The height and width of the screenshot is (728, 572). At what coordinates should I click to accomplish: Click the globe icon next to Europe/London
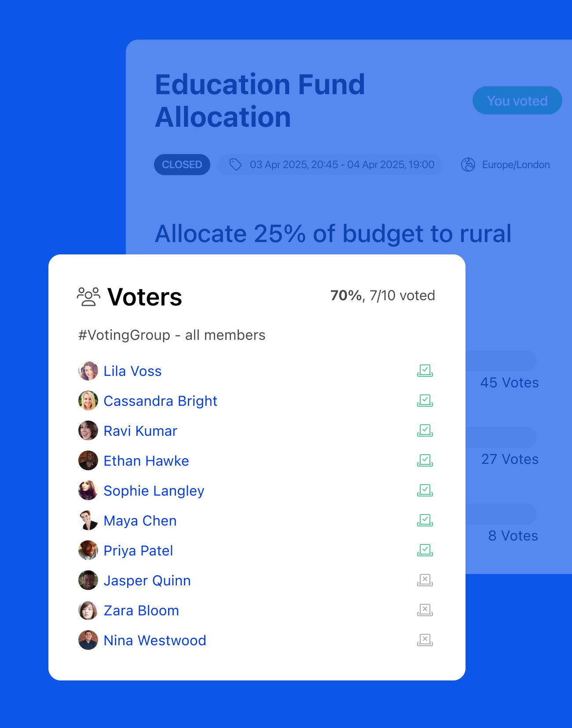pyautogui.click(x=468, y=165)
